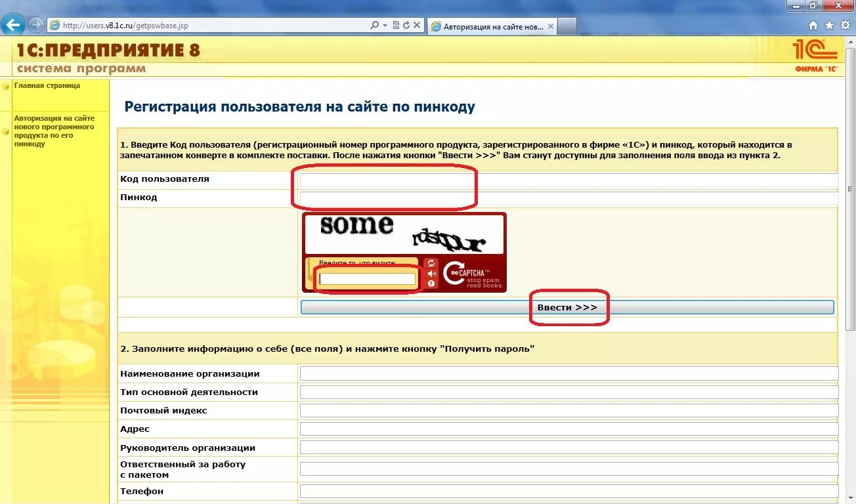Click the browser window restore button
Viewport: 856px width, 504px height.
[813, 5]
